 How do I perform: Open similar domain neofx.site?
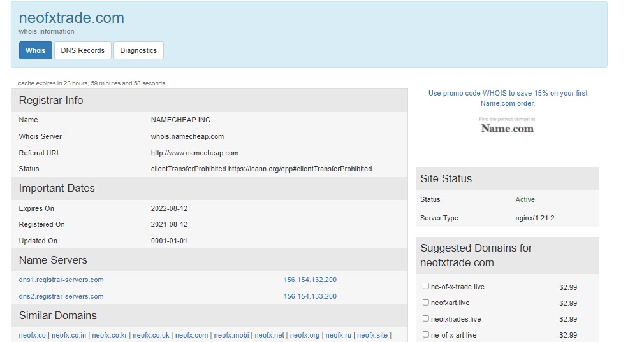tap(372, 335)
